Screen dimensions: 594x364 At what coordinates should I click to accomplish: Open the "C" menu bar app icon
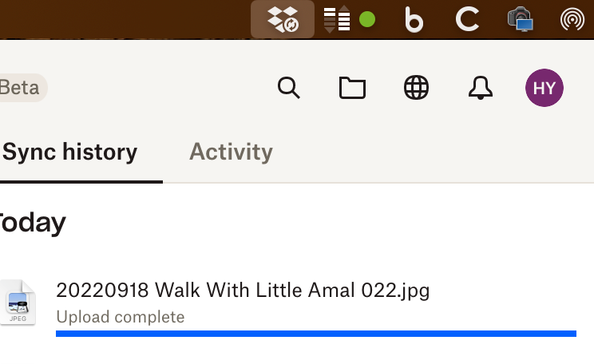tap(467, 19)
